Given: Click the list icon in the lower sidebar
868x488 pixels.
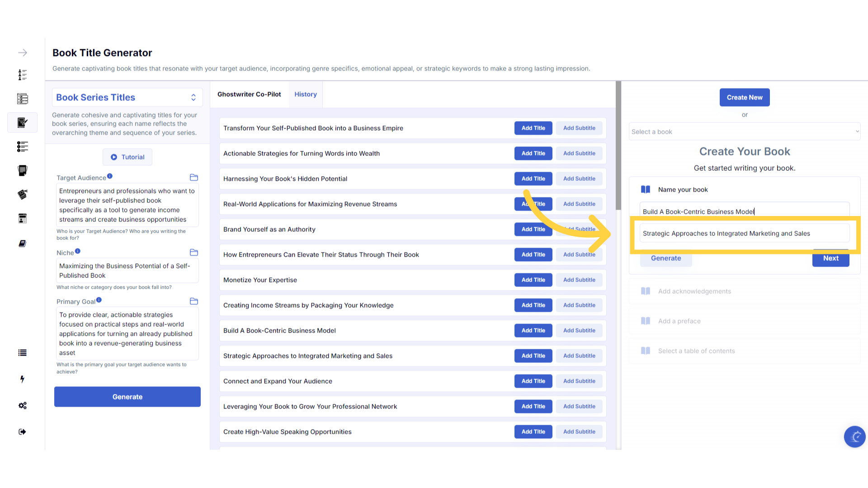Looking at the screenshot, I should [22, 353].
